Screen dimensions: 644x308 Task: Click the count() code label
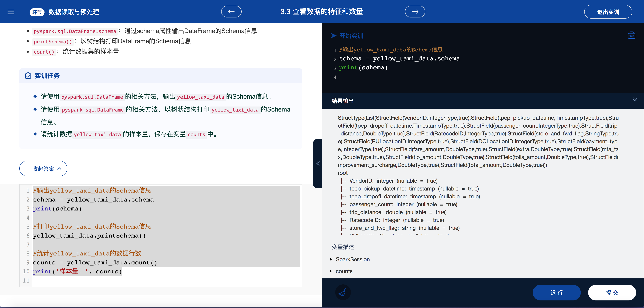(44, 52)
